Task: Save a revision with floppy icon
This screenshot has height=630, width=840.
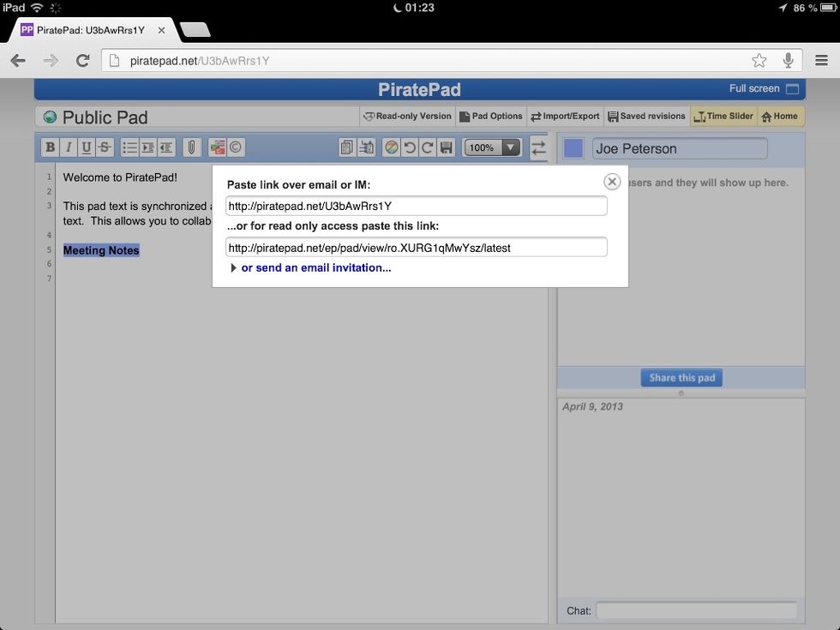Action: 446,147
